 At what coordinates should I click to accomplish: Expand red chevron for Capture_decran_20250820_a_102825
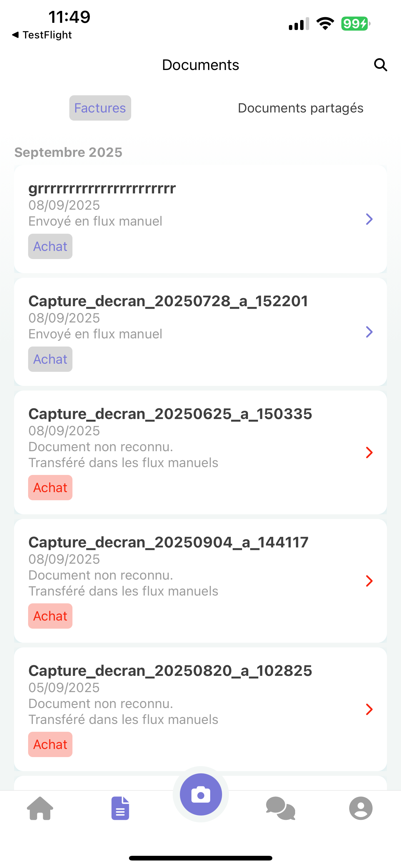[369, 709]
